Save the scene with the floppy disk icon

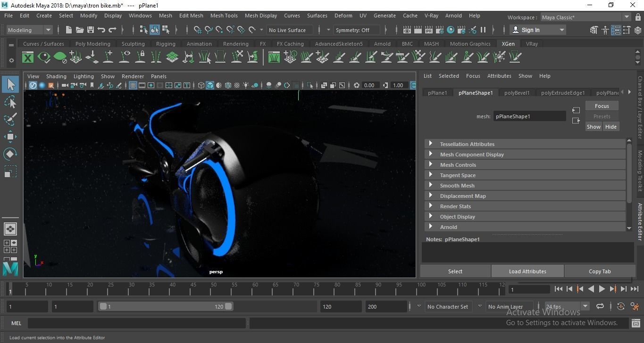click(x=90, y=30)
